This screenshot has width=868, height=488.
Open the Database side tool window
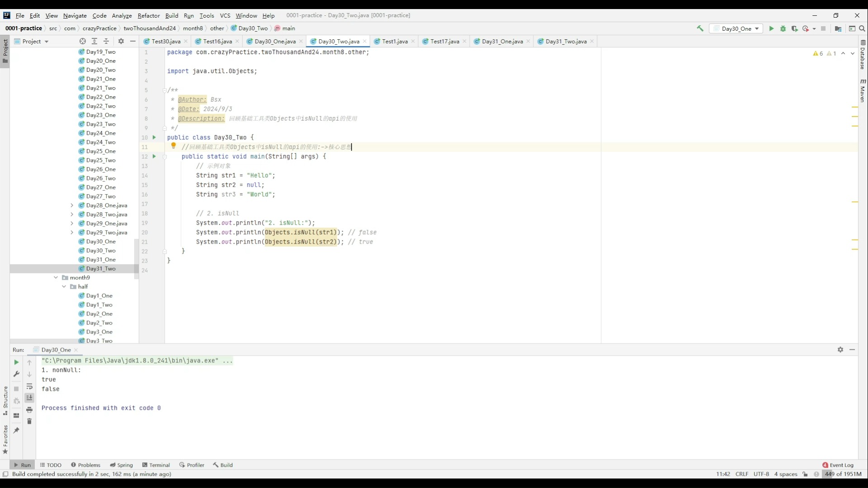point(863,55)
